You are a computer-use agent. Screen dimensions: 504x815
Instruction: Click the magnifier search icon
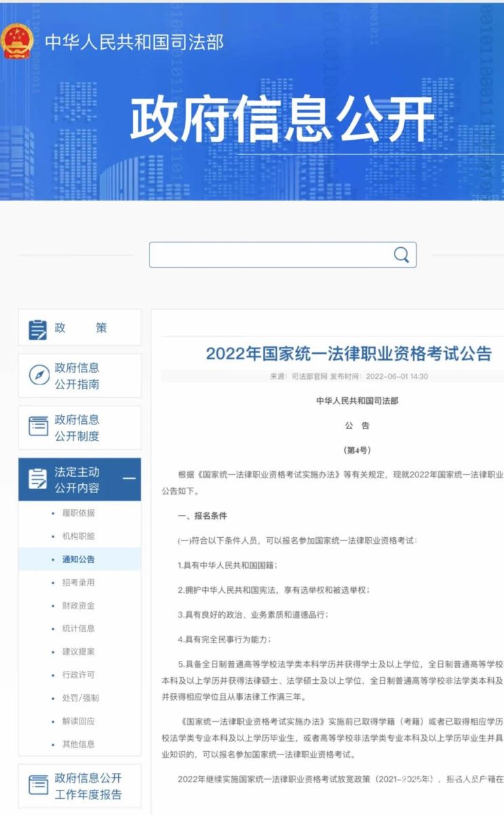pos(401,255)
